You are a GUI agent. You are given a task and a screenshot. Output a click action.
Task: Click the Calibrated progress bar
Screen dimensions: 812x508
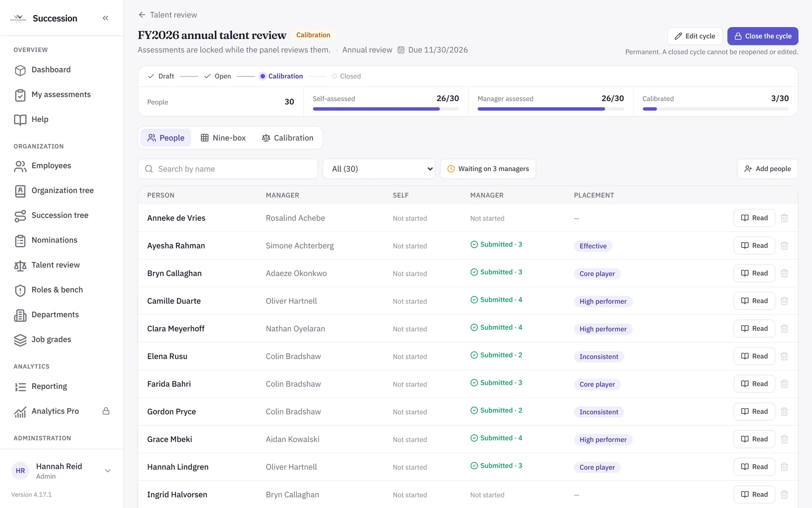[715, 109]
